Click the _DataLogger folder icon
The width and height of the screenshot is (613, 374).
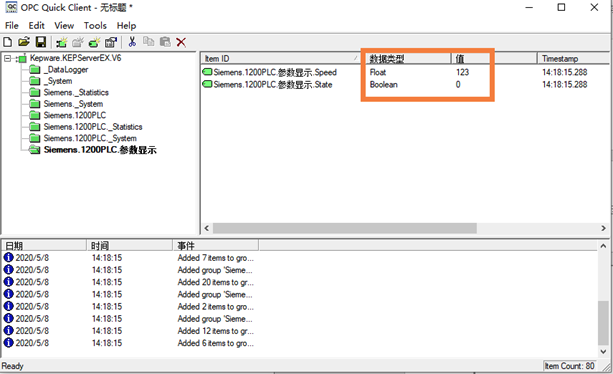(x=35, y=70)
